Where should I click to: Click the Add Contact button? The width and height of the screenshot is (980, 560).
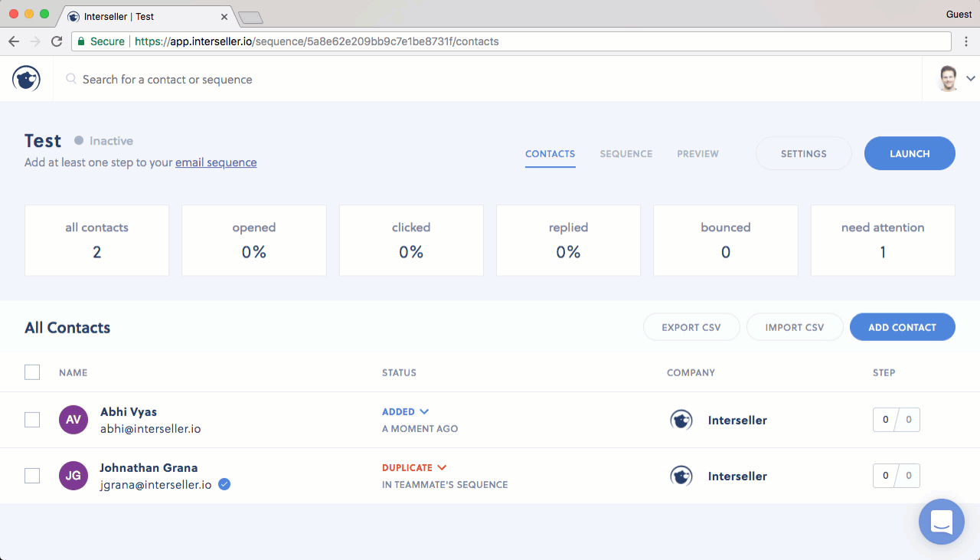pyautogui.click(x=903, y=327)
